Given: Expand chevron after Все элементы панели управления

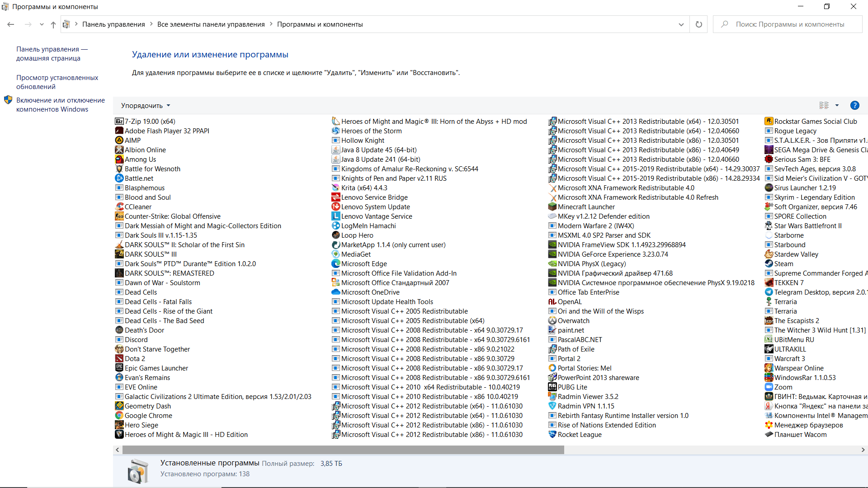Looking at the screenshot, I should click(x=271, y=24).
